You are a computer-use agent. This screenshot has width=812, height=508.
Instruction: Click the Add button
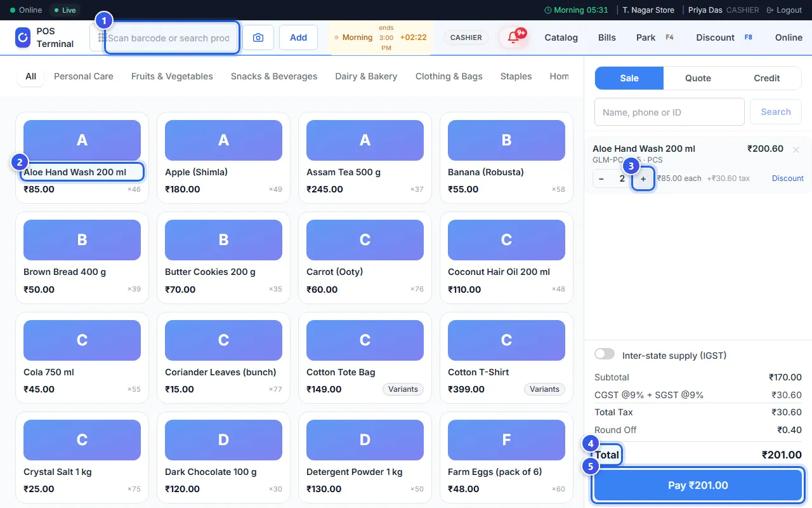point(299,37)
